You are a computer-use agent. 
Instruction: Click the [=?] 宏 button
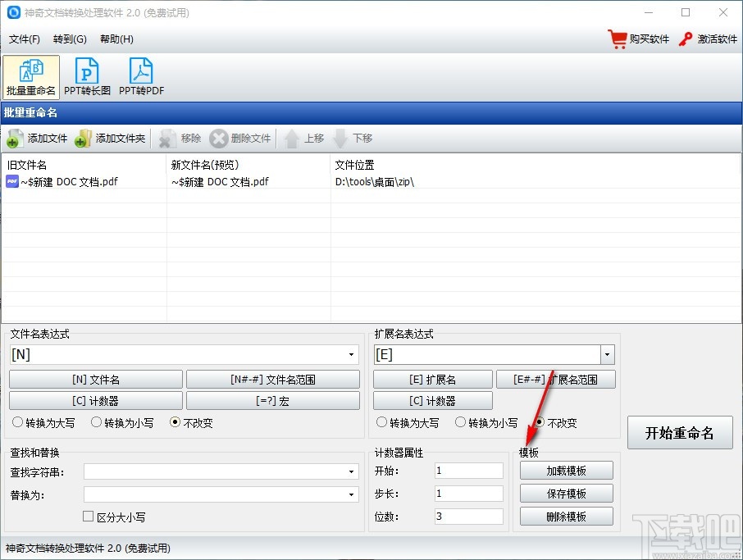273,401
